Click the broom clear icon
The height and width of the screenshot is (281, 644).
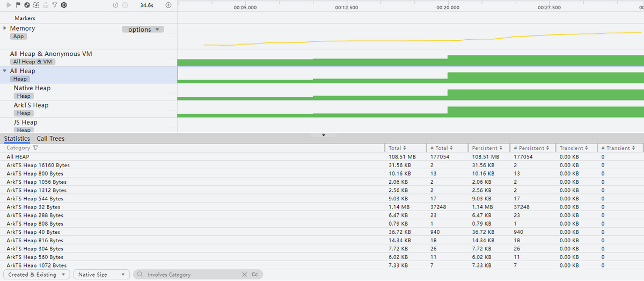(x=45, y=5)
